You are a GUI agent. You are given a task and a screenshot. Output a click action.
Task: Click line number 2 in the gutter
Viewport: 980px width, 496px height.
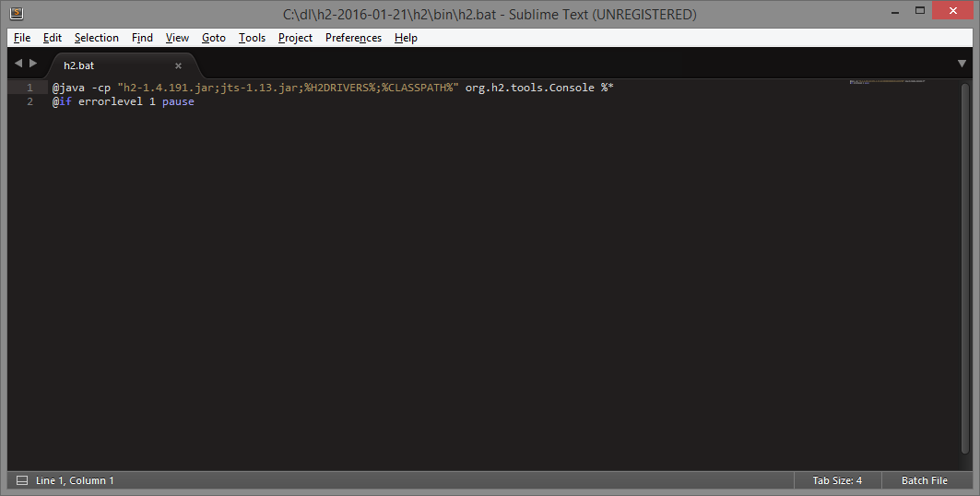(30, 101)
